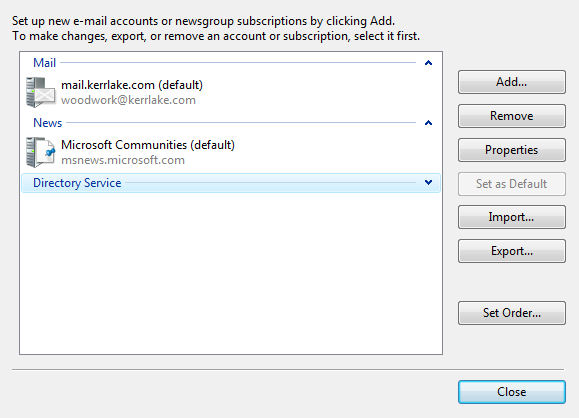Remove the selected account
579x418 pixels.
pyautogui.click(x=512, y=116)
